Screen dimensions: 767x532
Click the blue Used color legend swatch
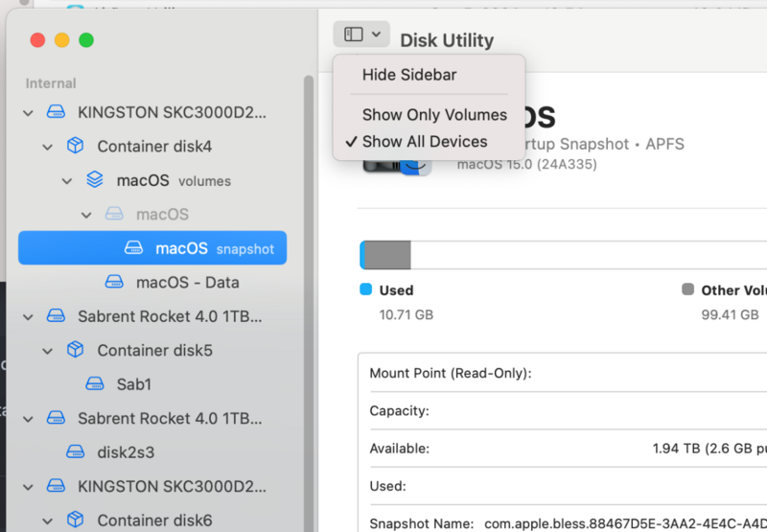366,289
